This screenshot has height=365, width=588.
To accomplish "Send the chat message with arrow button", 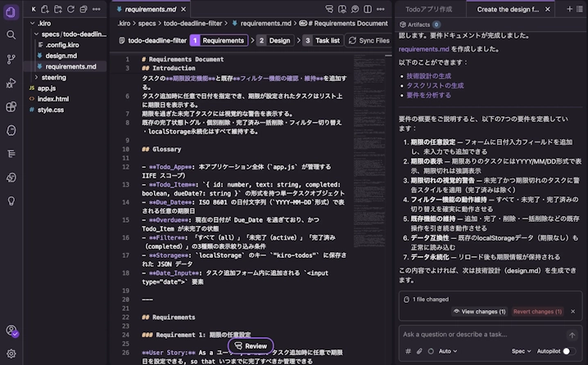I will click(x=572, y=335).
